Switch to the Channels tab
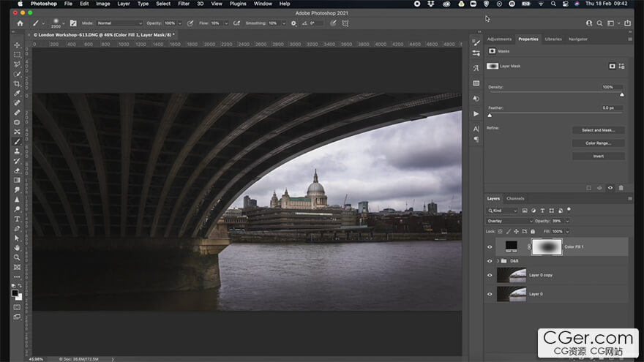644x362 pixels. pyautogui.click(x=515, y=199)
